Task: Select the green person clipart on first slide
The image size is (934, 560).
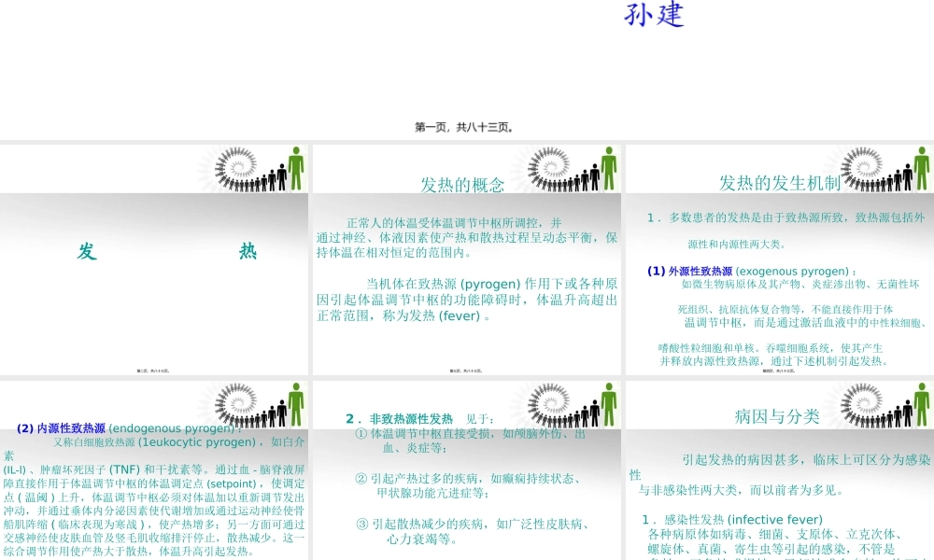Action: [295, 170]
